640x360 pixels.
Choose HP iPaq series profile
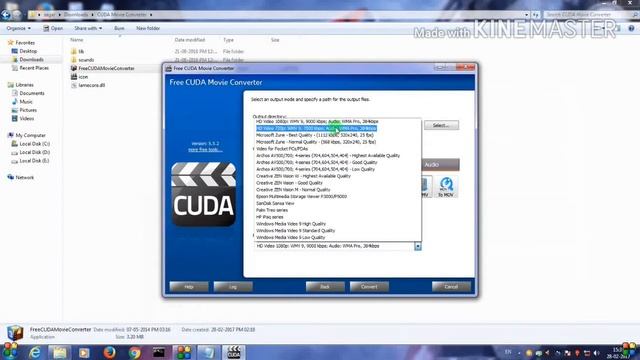[269, 217]
